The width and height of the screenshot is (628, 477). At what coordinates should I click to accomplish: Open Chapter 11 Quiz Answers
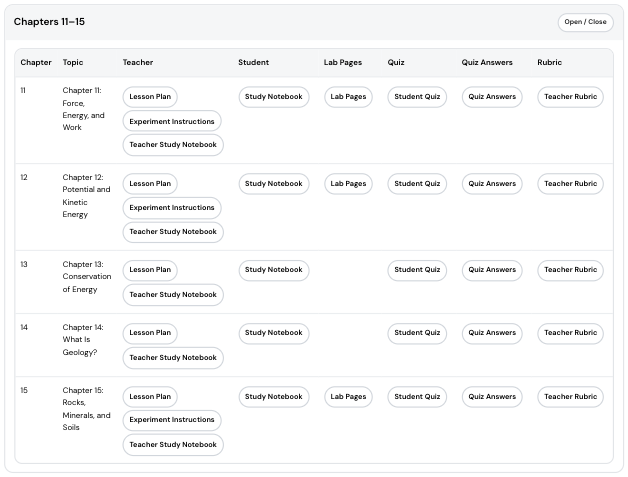pos(492,97)
